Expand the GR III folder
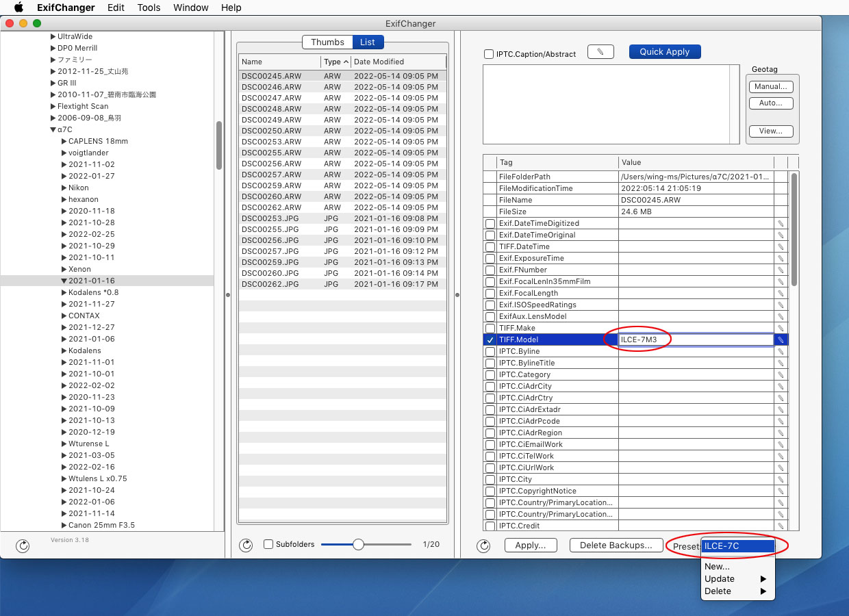Viewport: 849px width, 616px height. [x=53, y=83]
